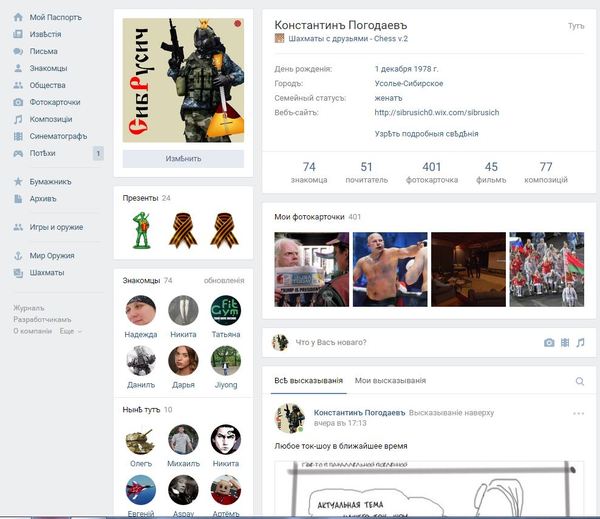600x519 pixels.
Task: Attach music using note icon in post box
Action: click(581, 342)
